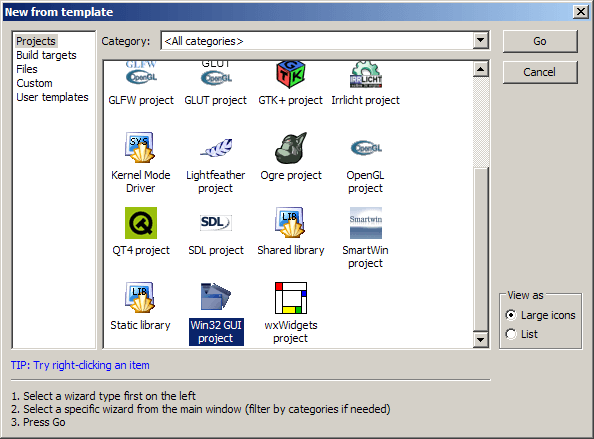Click the Cancel button
This screenshot has width=594, height=439.
coord(540,72)
